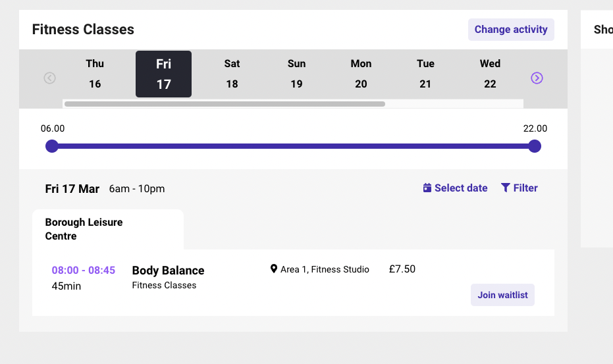This screenshot has width=613, height=364.
Task: Select Tue 21 date
Action: (x=425, y=74)
